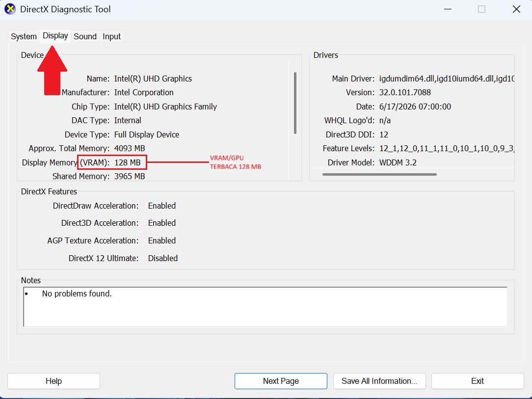
Task: Click the Drivers panel horizontal scrollbar
Action: [379, 174]
